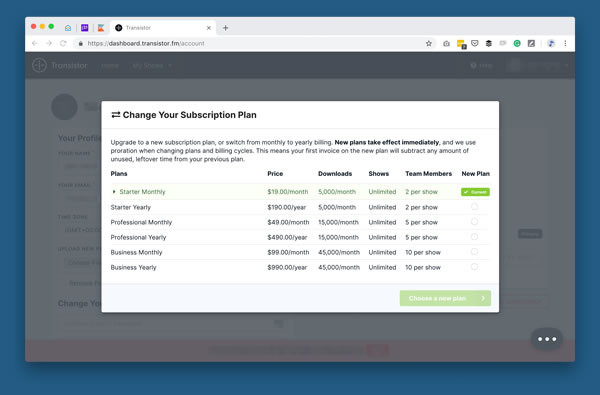Click the Transistor logo in the header
Image resolution: width=600 pixels, height=395 pixels.
60,65
